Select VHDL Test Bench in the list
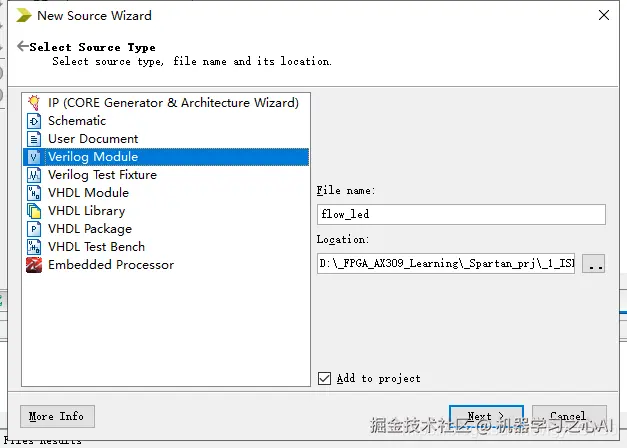The width and height of the screenshot is (627, 448). click(166, 247)
